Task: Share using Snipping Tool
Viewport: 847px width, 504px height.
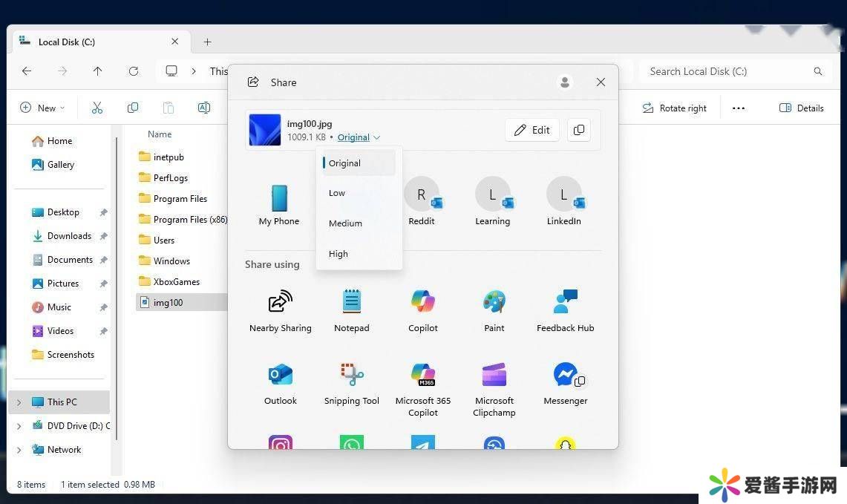Action: coord(351,383)
